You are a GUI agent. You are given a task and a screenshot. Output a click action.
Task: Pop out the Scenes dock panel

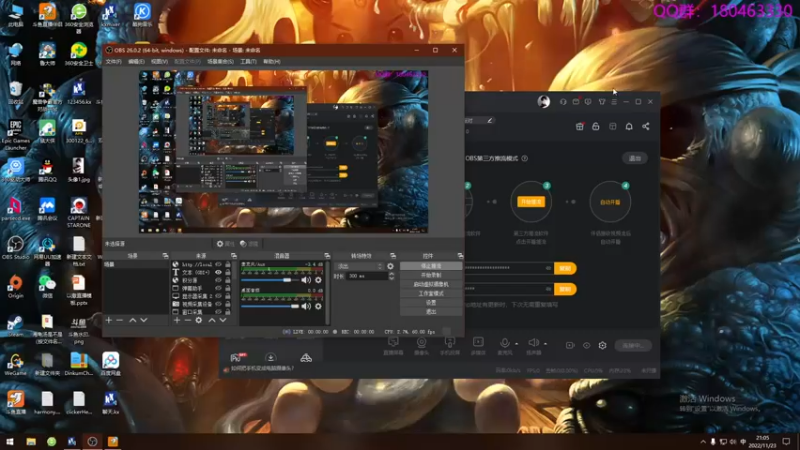click(165, 256)
